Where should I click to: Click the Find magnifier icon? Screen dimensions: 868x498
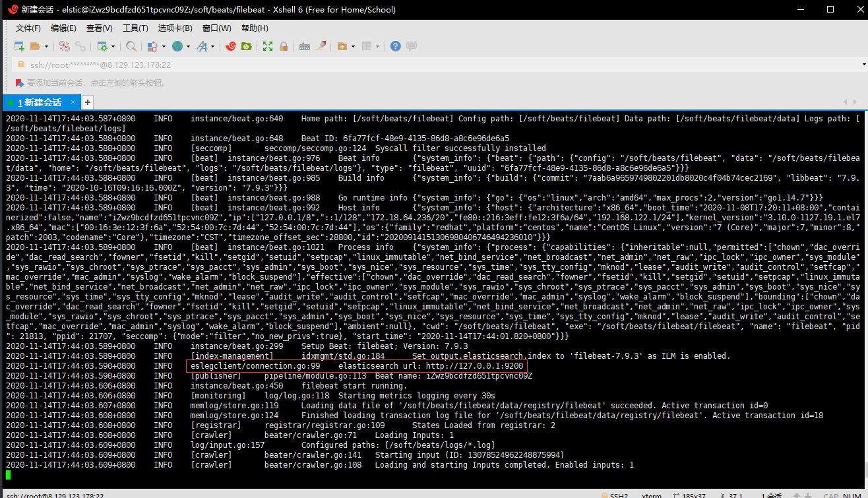click(x=131, y=46)
